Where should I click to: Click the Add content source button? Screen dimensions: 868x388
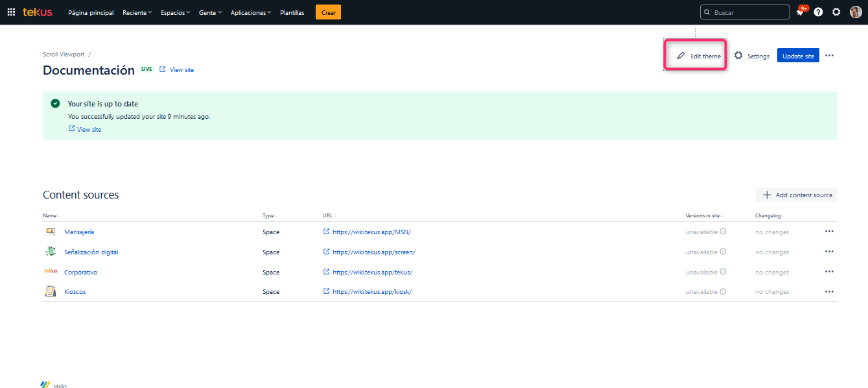point(797,195)
